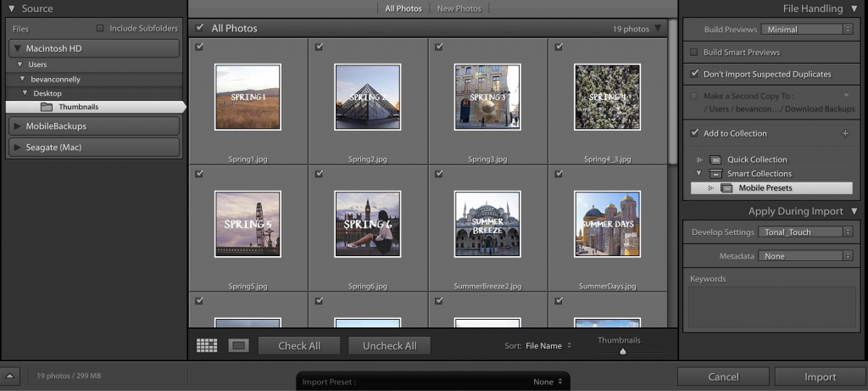Click the Check All button
The width and height of the screenshot is (868, 391).
[x=299, y=345]
